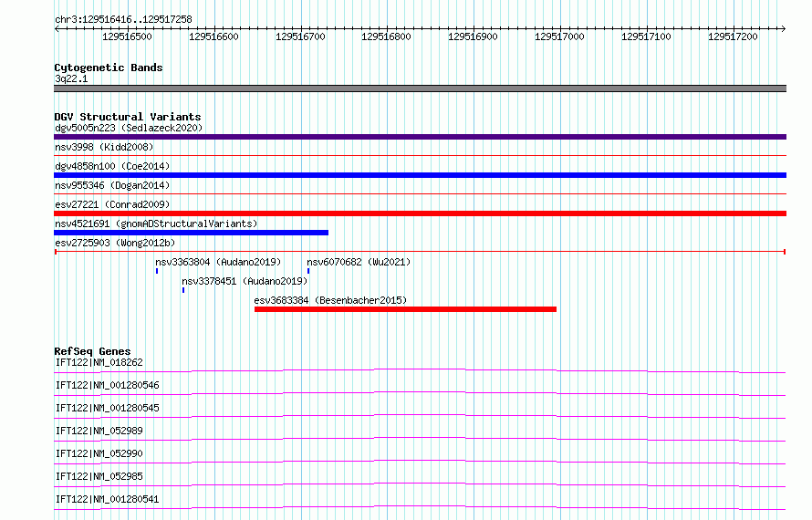This screenshot has height=520, width=812.
Task: Open nsv955346 (Dogan2014) variant entry
Action: (x=112, y=185)
